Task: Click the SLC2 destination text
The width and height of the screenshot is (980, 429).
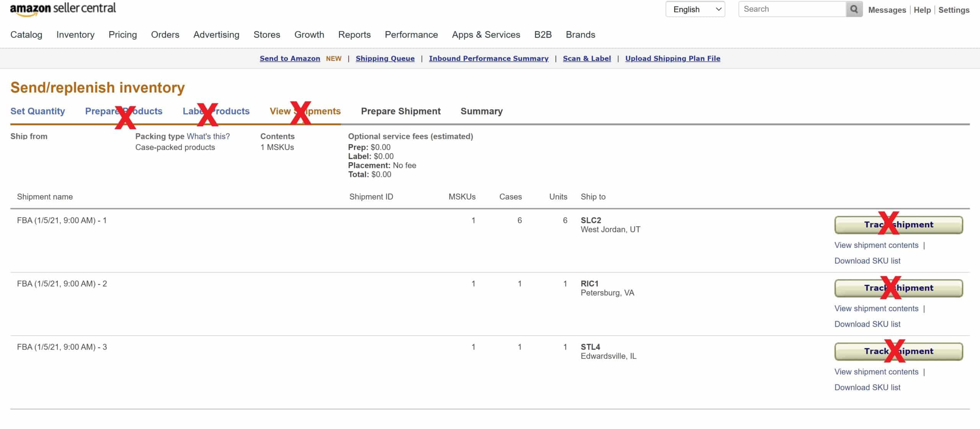Action: pyautogui.click(x=591, y=220)
